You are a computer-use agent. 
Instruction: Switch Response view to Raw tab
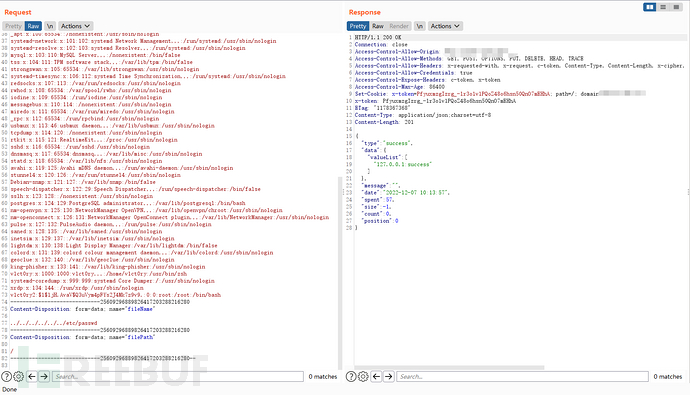pyautogui.click(x=378, y=26)
